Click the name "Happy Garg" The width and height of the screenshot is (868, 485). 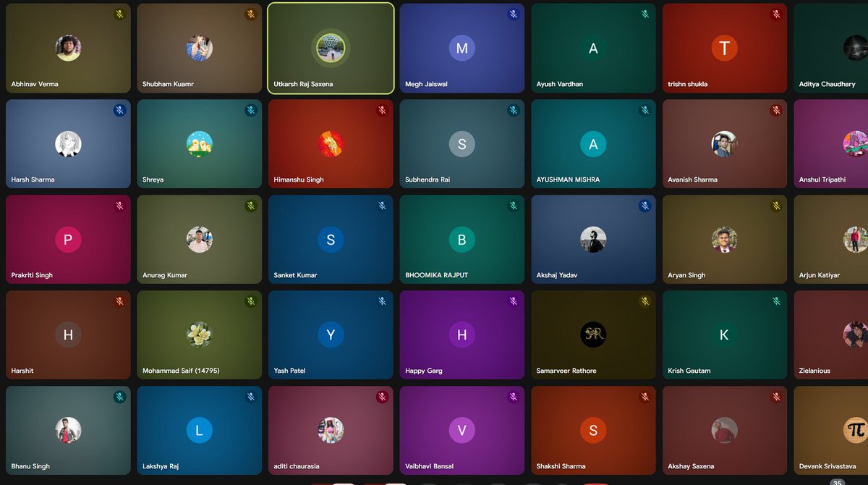tap(424, 371)
